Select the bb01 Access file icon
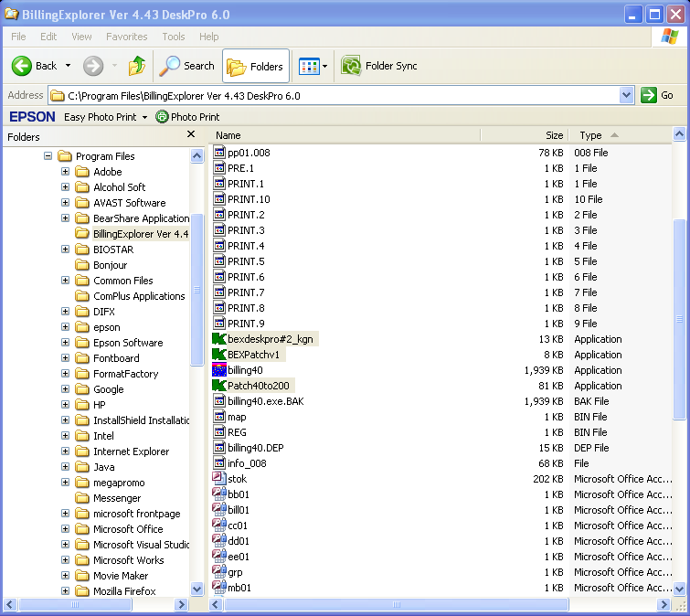690x616 pixels. [x=219, y=494]
